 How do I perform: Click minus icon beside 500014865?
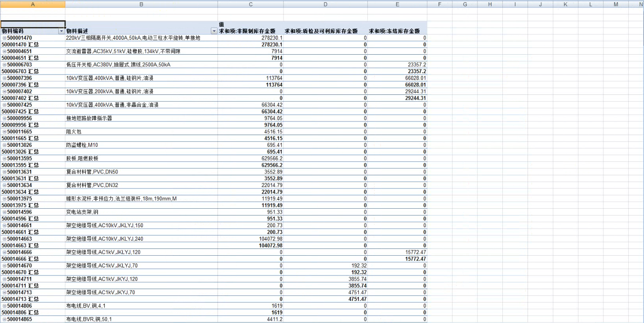tap(5, 319)
